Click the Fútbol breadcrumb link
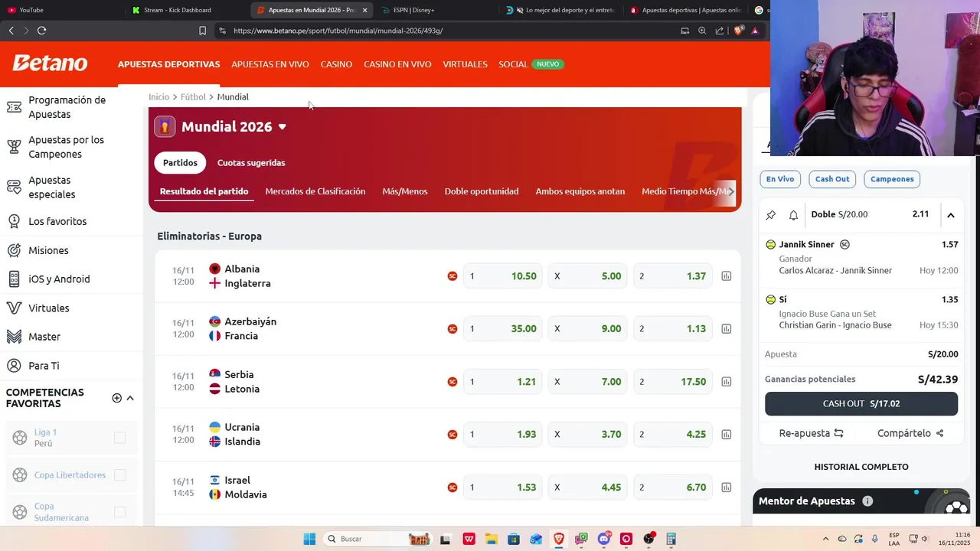 click(x=193, y=97)
